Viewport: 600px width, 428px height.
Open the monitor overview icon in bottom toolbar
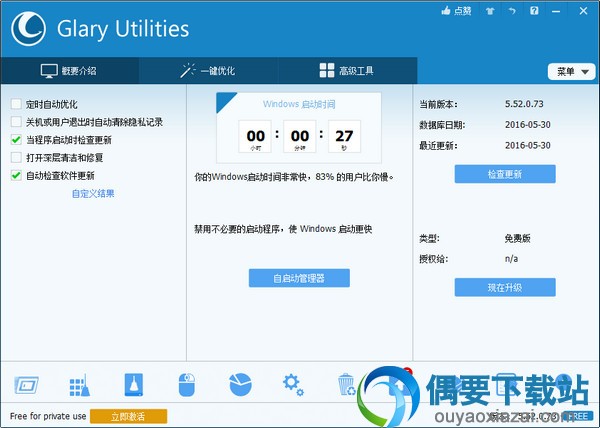tap(26, 385)
